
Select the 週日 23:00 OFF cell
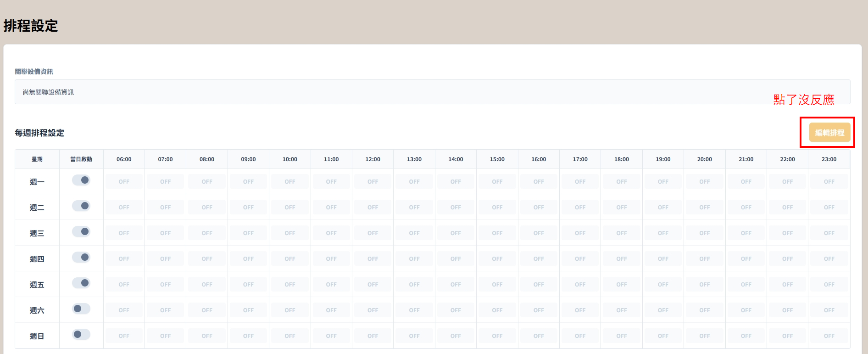tap(829, 336)
